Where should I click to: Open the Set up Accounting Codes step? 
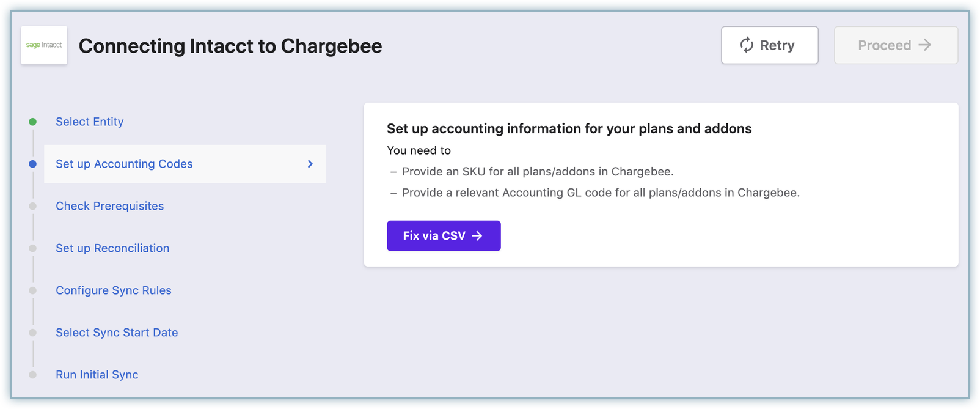[x=124, y=164]
